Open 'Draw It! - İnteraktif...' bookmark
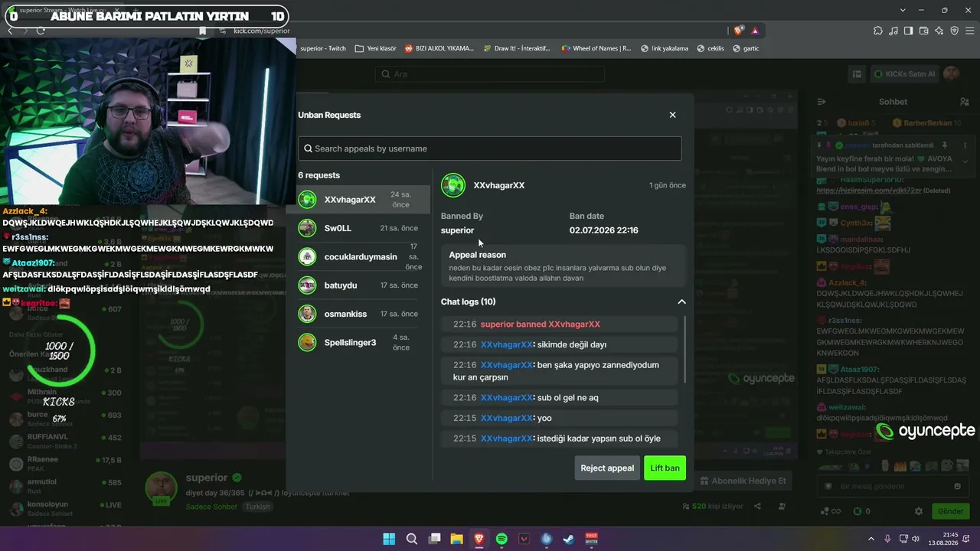Image resolution: width=980 pixels, height=551 pixels. point(517,48)
